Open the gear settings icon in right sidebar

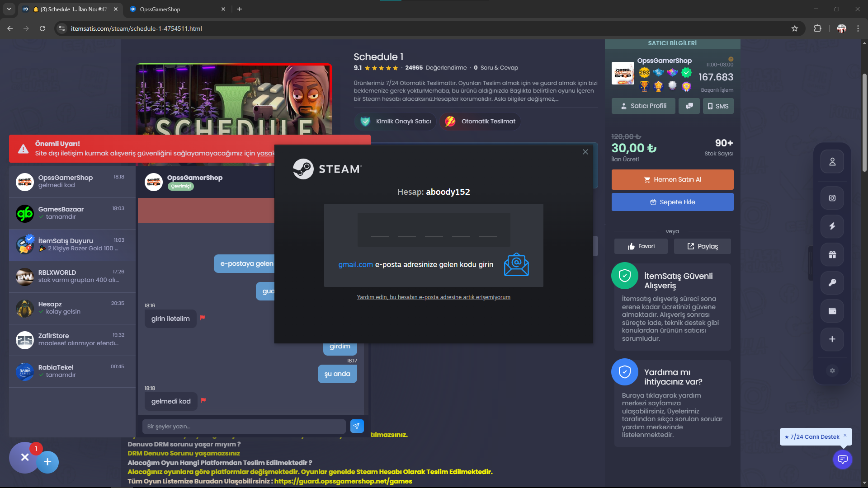[x=832, y=371]
